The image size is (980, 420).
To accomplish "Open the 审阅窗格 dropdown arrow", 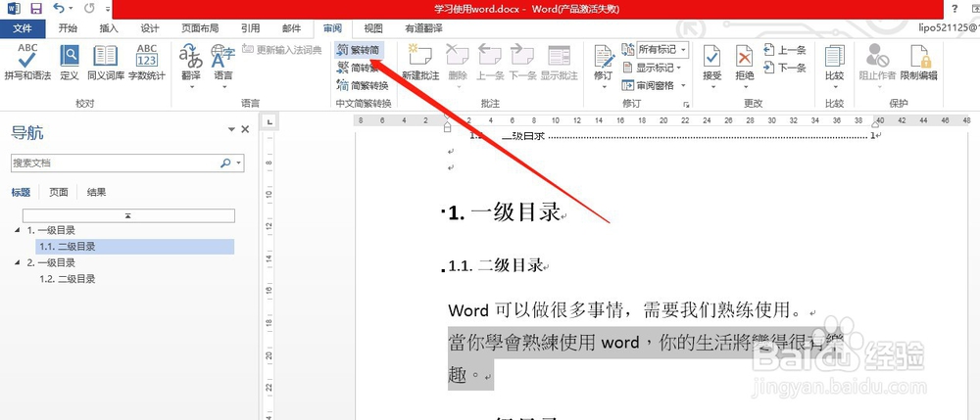I will (x=683, y=85).
